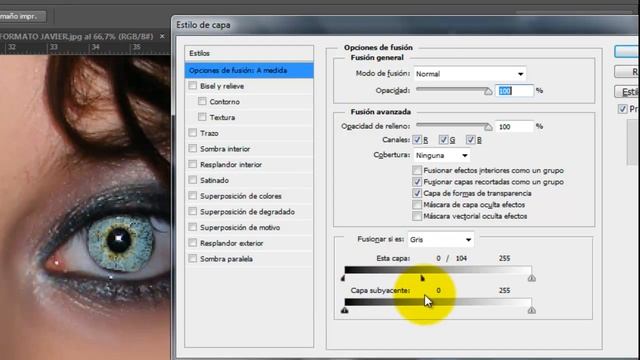Enable the Resplandor exterior checkbox

pyautogui.click(x=193, y=243)
